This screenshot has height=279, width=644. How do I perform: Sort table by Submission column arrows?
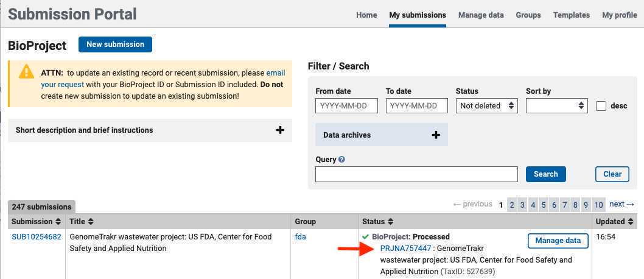(x=58, y=222)
